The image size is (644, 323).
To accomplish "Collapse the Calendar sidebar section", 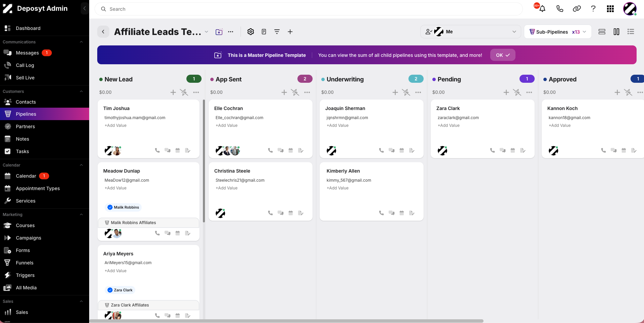I will (81, 165).
